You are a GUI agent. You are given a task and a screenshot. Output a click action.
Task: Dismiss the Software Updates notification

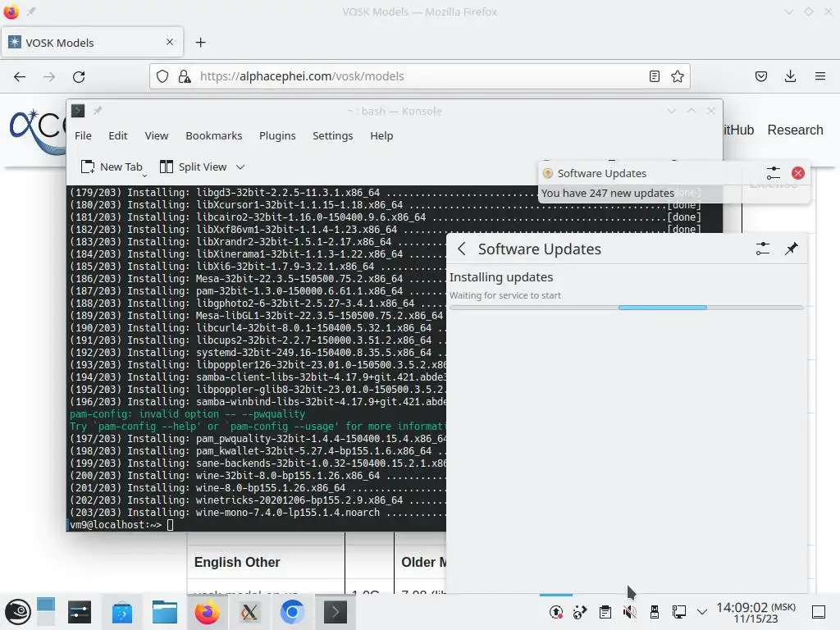tap(797, 173)
